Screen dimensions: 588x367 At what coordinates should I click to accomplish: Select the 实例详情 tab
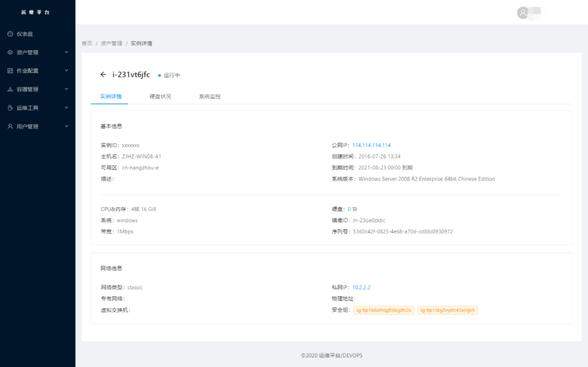click(111, 96)
